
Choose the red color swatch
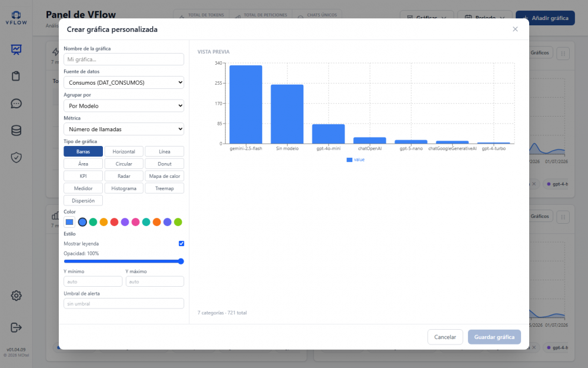[x=115, y=222]
